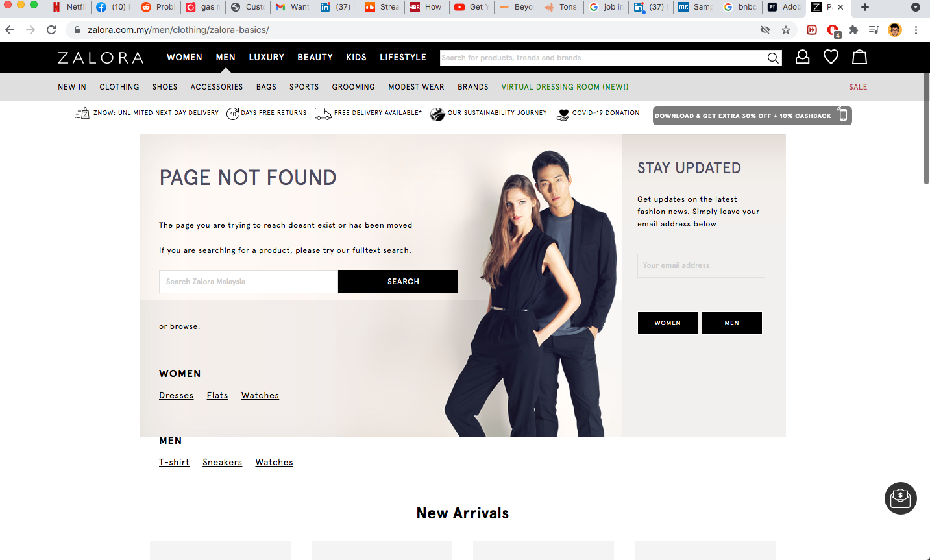The width and height of the screenshot is (930, 560).
Task: Open the T-shirt link
Action: coord(174,463)
